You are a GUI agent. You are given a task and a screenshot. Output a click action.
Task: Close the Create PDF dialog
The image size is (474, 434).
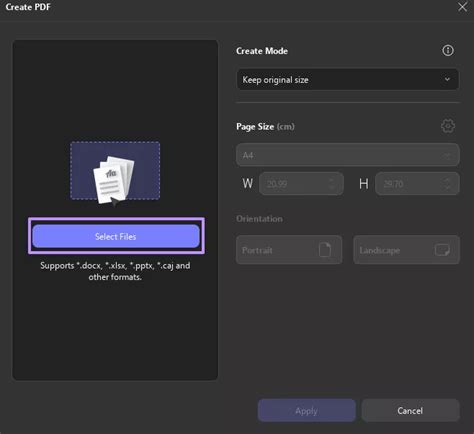[462, 7]
